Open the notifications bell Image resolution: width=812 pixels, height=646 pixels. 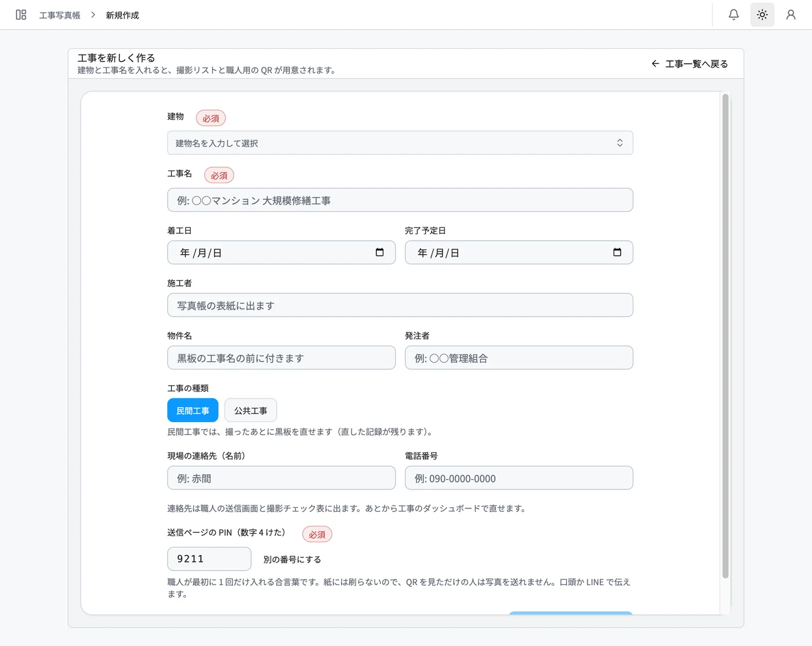[734, 14]
